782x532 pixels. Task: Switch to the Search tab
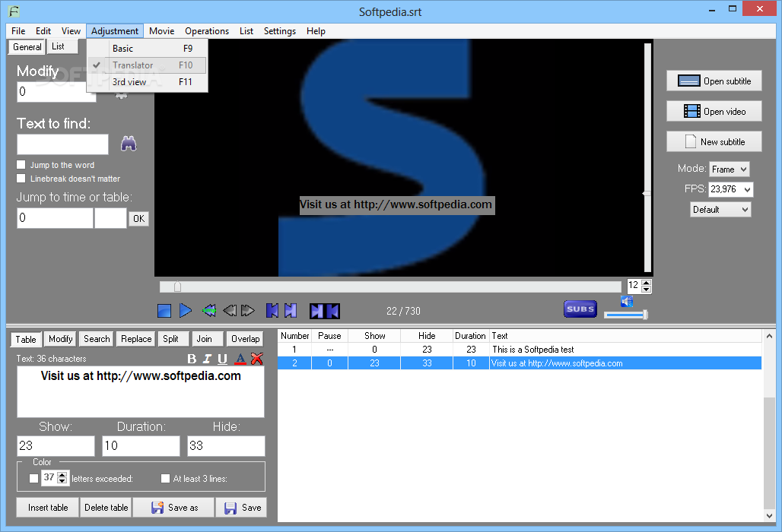click(x=97, y=339)
